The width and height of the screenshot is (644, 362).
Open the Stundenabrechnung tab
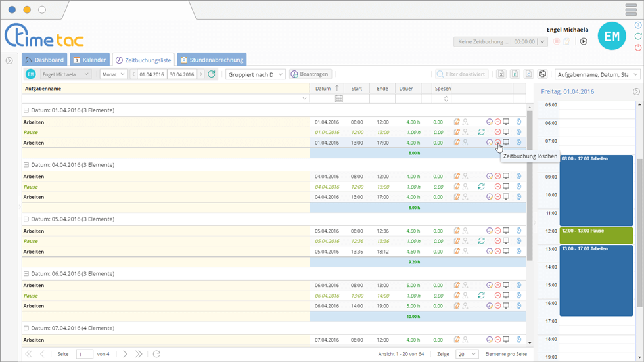pos(212,60)
